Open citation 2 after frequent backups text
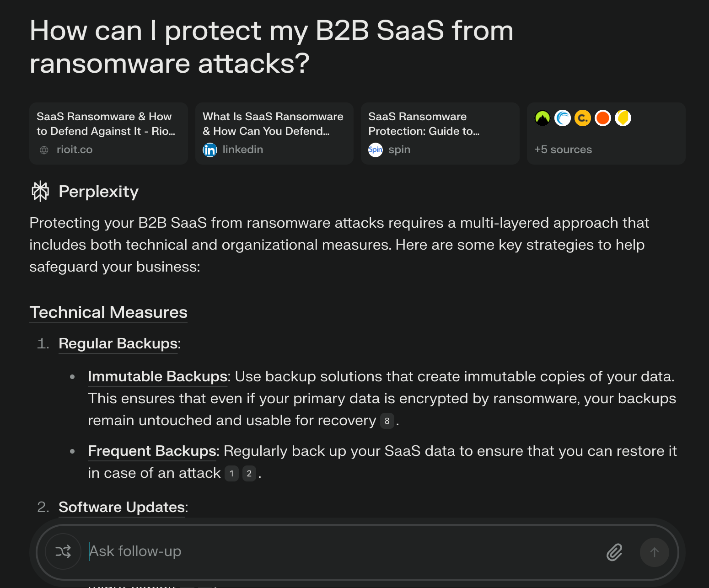The image size is (709, 588). 249,474
